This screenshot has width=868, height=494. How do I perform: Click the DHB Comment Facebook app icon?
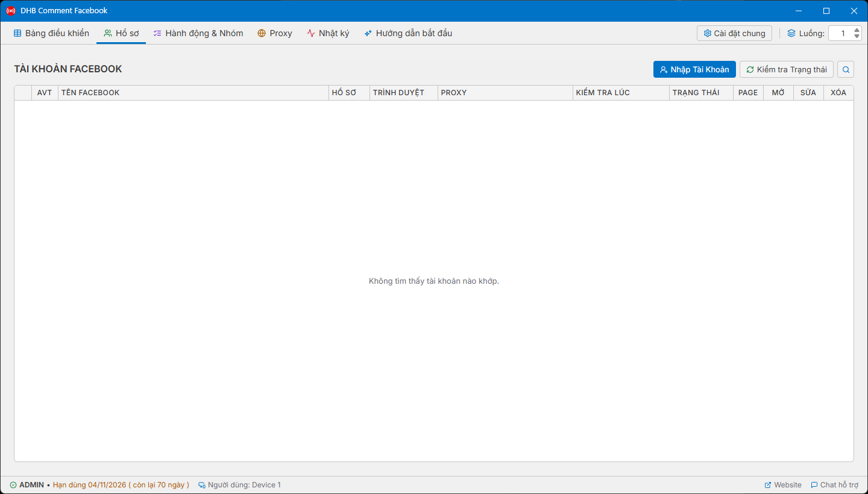(x=10, y=11)
